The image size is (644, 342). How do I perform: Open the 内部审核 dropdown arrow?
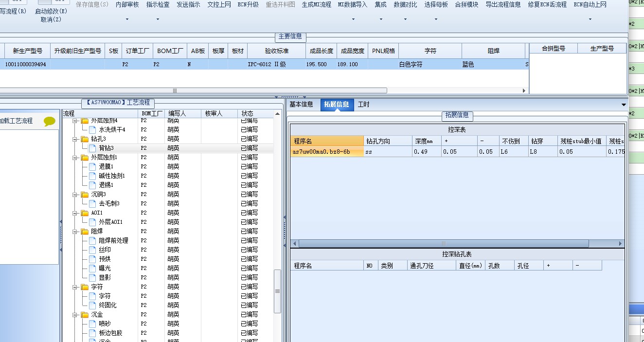[127, 20]
